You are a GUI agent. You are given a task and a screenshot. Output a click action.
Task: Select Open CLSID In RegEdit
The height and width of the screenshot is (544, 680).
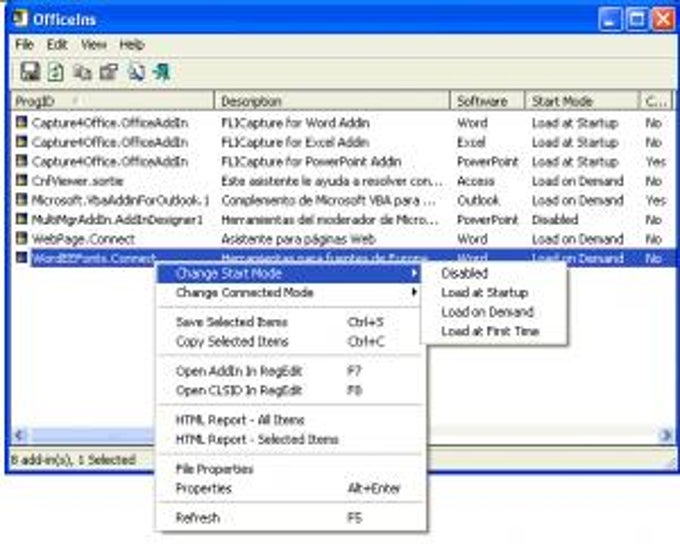[x=288, y=390]
